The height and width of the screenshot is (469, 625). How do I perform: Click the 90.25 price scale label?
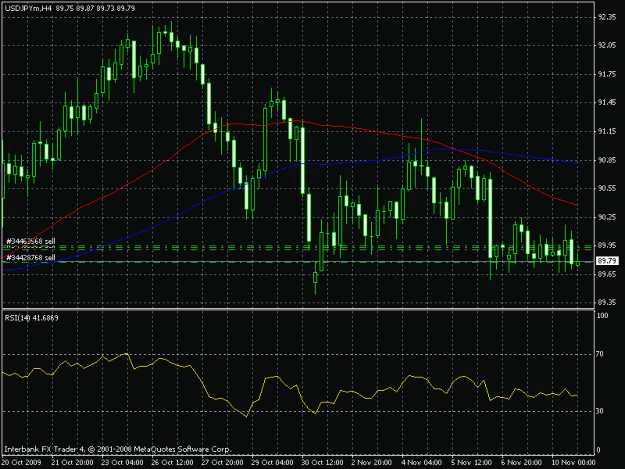tap(607, 217)
